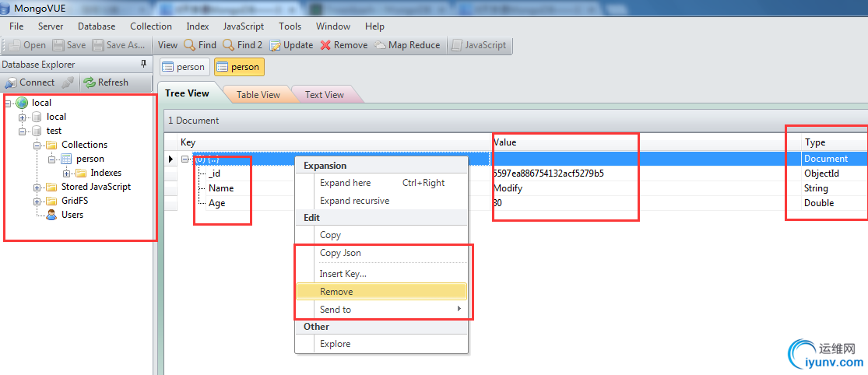The height and width of the screenshot is (375, 868).
Task: Click the Key column header
Action: [x=335, y=142]
